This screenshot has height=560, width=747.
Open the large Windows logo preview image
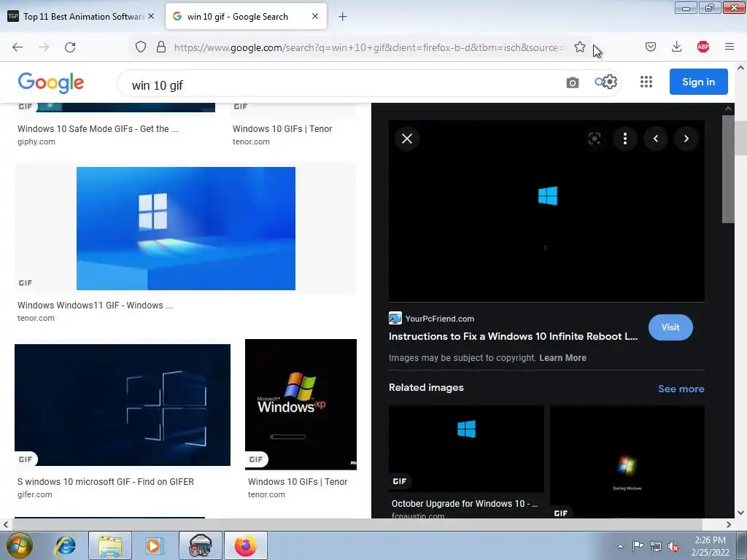[546, 211]
